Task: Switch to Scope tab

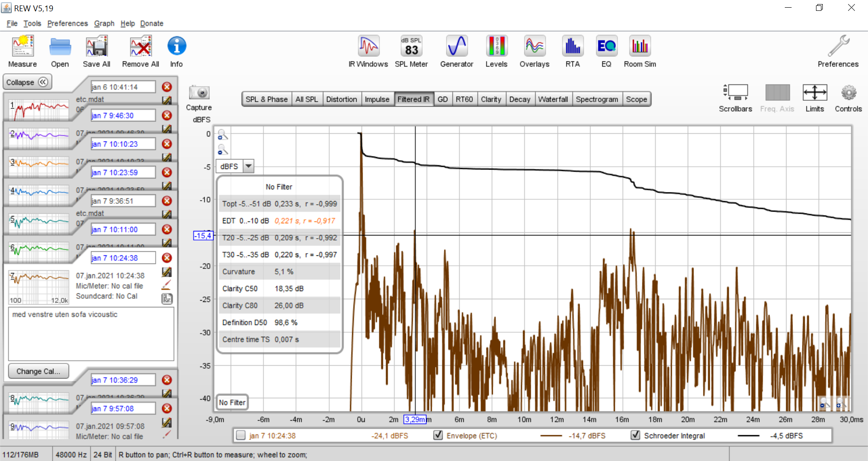Action: (x=637, y=99)
